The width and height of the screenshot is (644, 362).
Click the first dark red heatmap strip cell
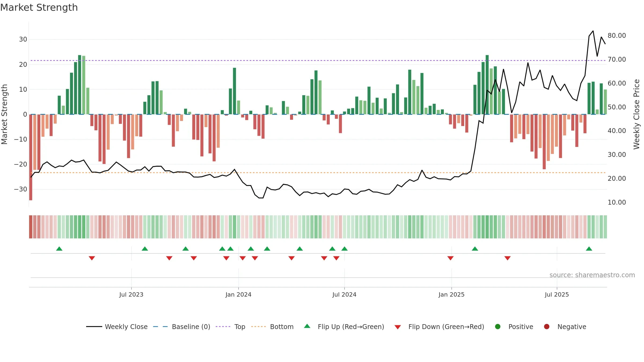click(31, 227)
